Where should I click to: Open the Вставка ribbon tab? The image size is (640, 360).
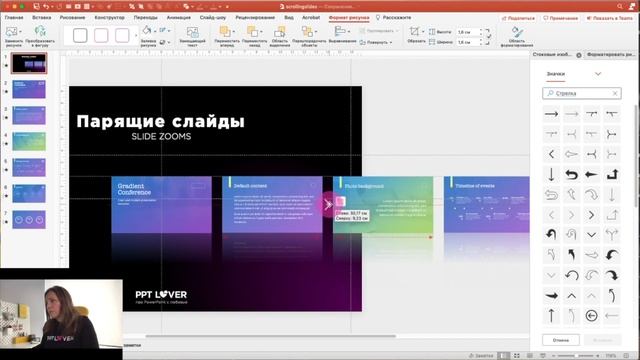[x=42, y=18]
